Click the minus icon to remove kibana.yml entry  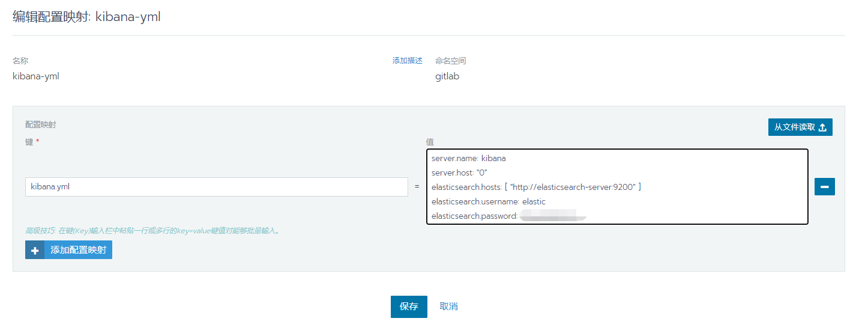point(824,187)
